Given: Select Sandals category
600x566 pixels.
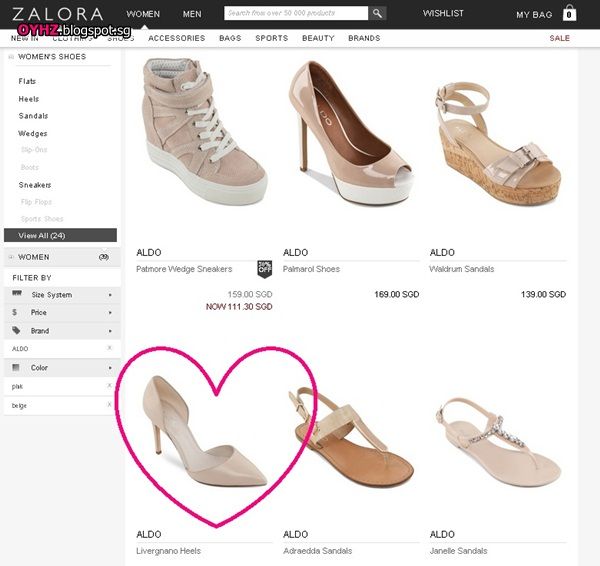Looking at the screenshot, I should tap(33, 116).
